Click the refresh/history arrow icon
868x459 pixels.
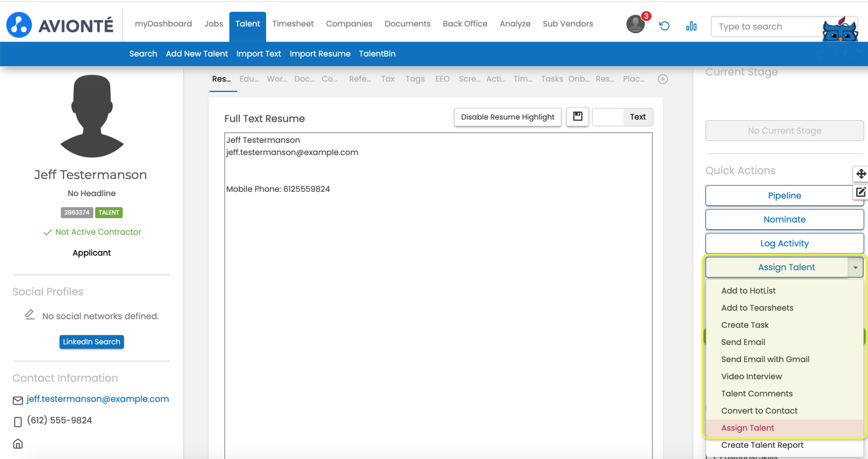click(x=664, y=26)
